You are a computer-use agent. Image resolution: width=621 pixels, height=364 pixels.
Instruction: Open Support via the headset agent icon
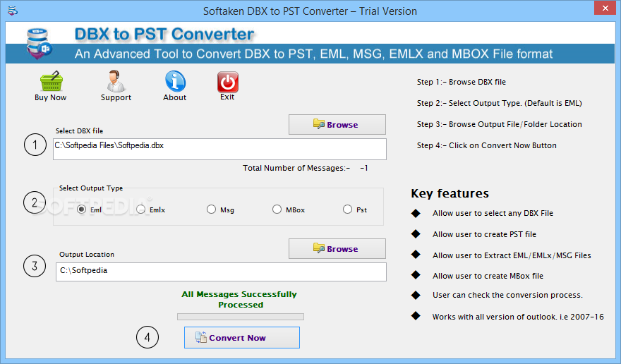(x=116, y=81)
